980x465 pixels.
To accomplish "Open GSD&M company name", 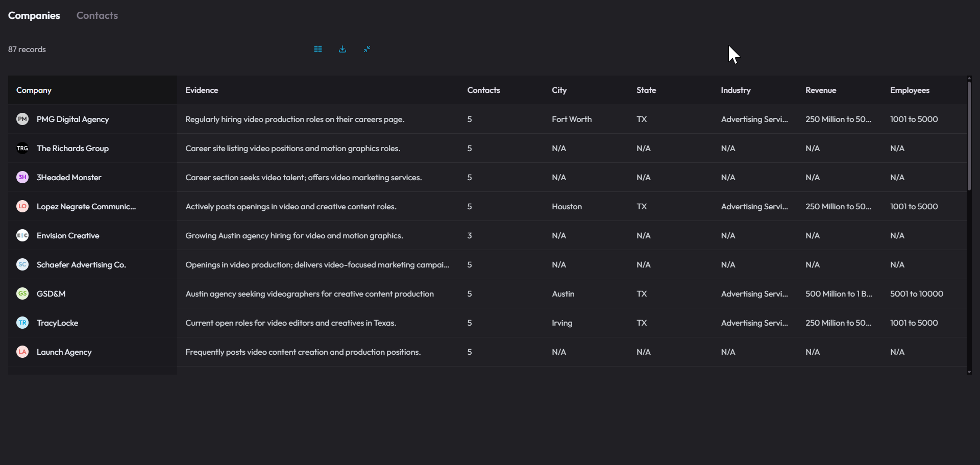I will click(x=51, y=293).
